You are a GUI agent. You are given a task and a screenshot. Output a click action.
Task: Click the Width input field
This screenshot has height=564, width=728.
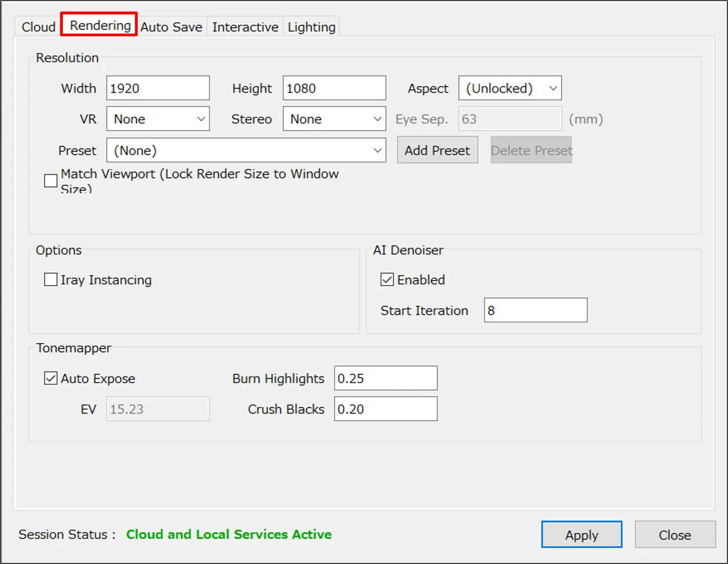click(x=158, y=88)
